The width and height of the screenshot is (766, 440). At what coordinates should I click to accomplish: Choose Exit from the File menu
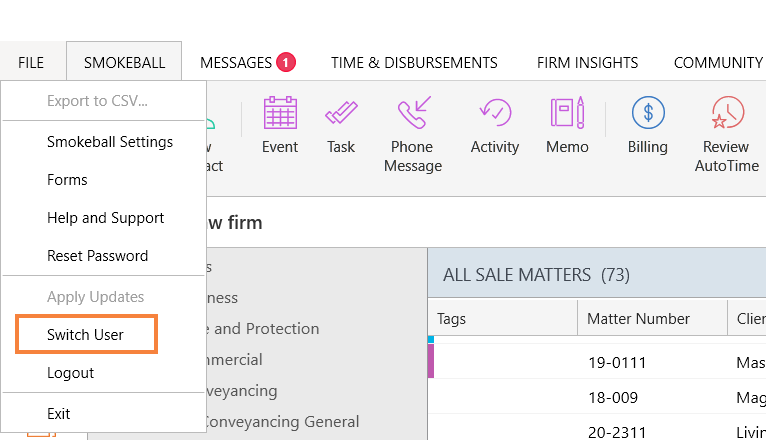[104, 414]
